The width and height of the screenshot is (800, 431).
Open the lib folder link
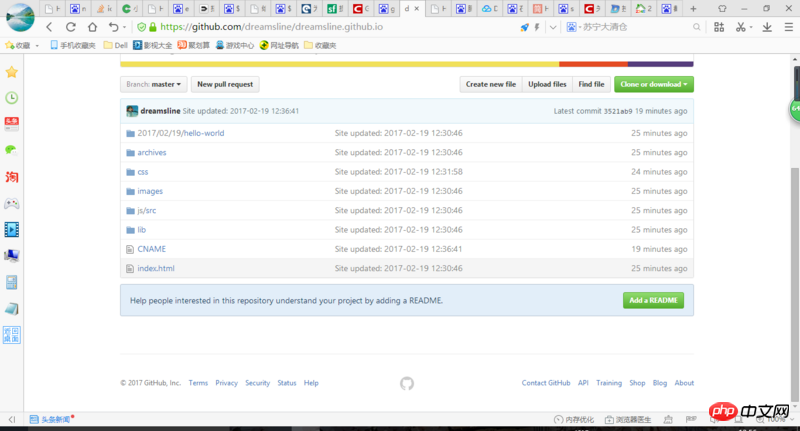[141, 230]
